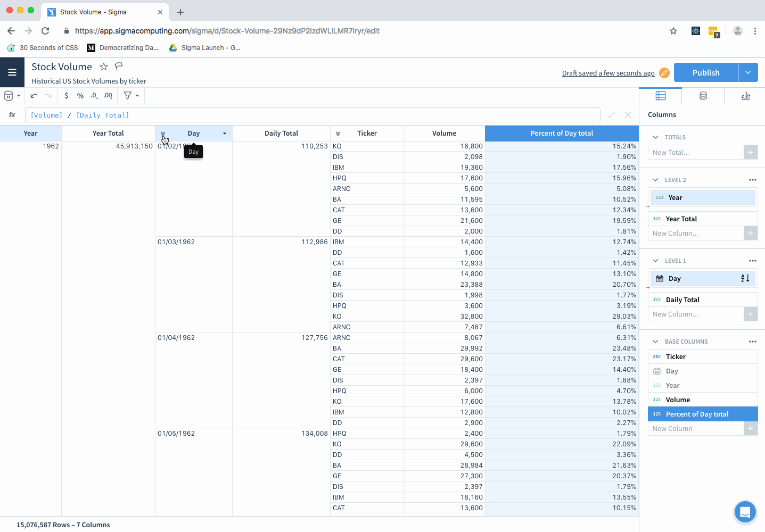Click the New Total input field
The height and width of the screenshot is (532, 765).
click(x=696, y=152)
